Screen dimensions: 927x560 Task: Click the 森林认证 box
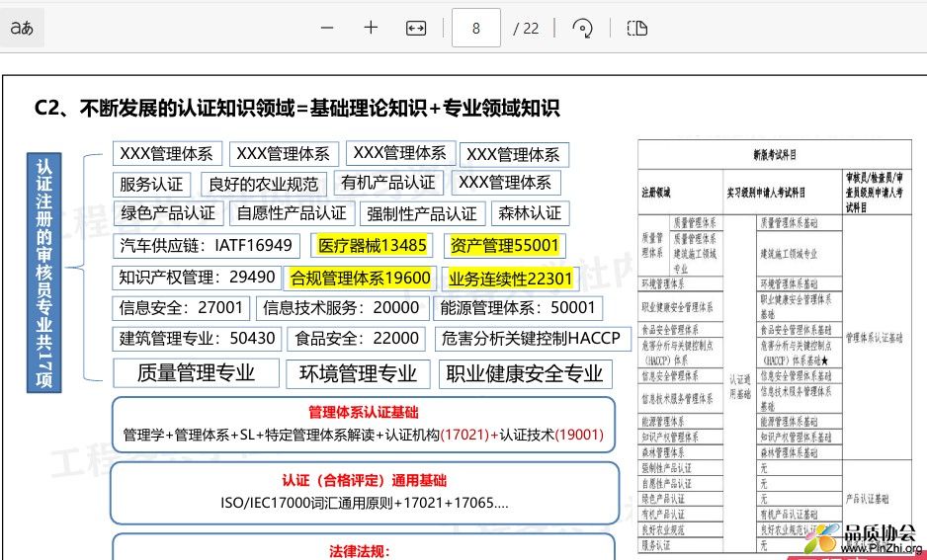530,213
